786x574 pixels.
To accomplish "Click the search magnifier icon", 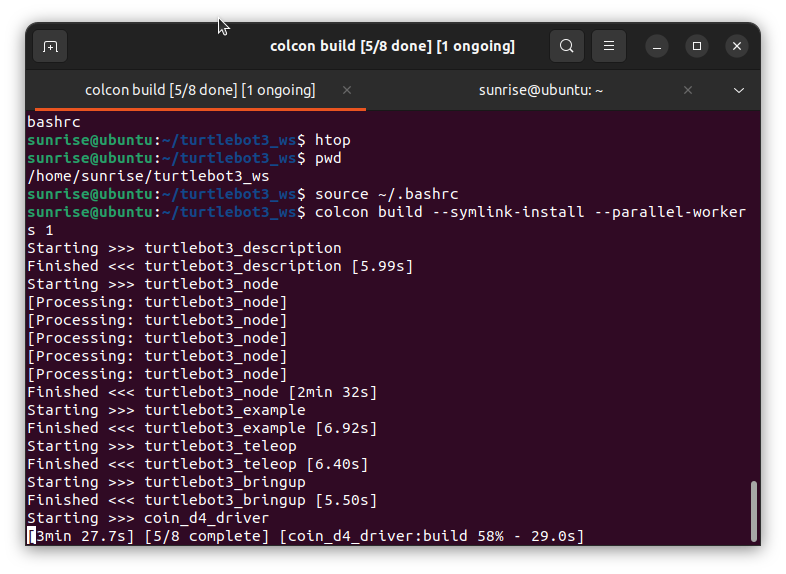I will (567, 46).
